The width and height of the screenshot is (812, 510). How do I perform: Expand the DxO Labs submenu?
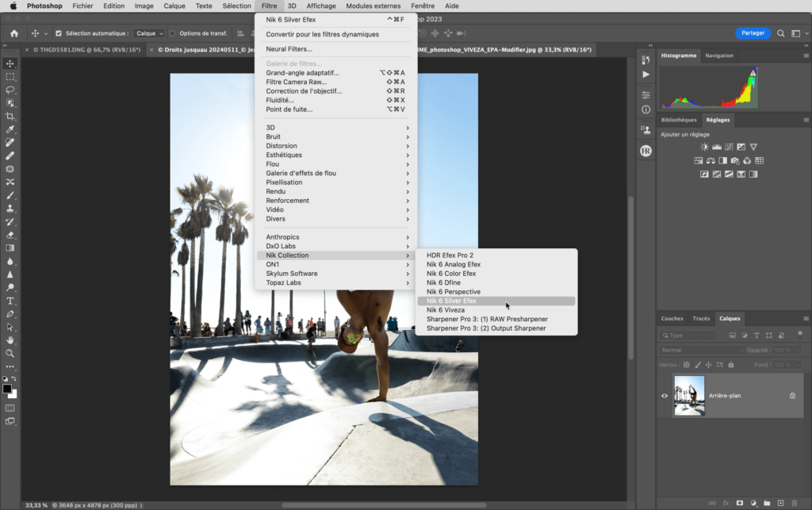337,246
